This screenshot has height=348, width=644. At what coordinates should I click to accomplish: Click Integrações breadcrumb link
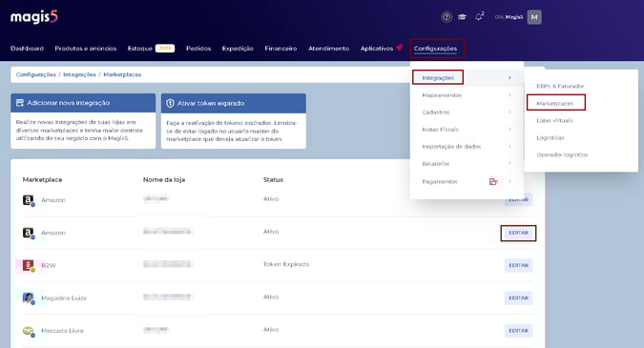(x=80, y=74)
